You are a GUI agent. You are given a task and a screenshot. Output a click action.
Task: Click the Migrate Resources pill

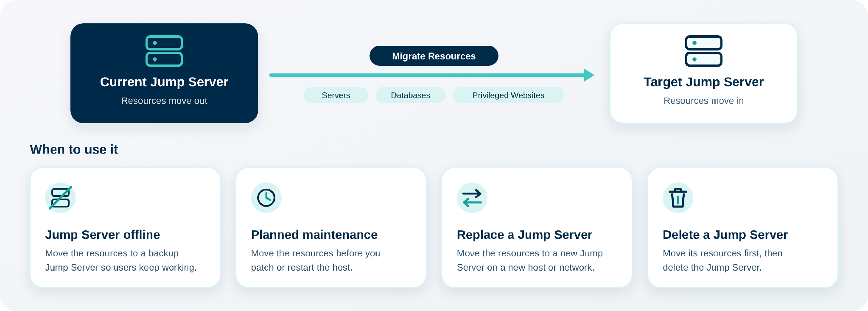point(434,56)
